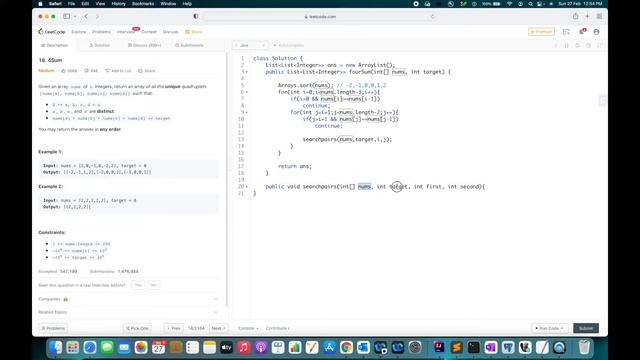Switch to the Discuss (999+) tab

[x=144, y=45]
